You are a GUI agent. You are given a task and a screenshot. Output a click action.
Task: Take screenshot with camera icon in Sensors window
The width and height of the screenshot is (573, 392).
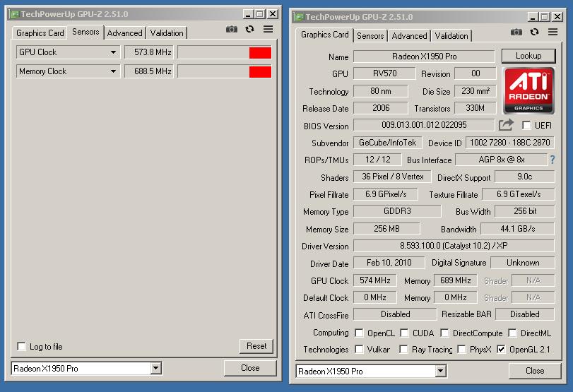tap(231, 29)
